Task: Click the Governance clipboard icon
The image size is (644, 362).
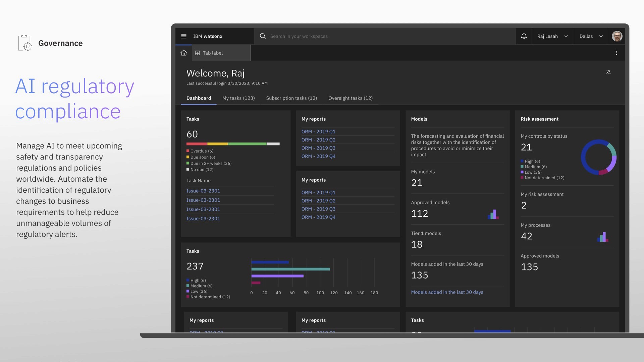Action: point(24,43)
